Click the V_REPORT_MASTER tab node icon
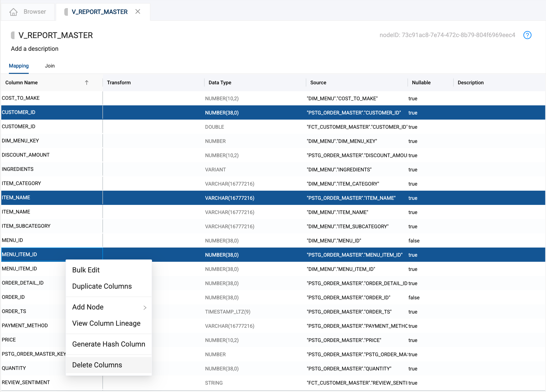This screenshot has height=392, width=546. pyautogui.click(x=66, y=12)
